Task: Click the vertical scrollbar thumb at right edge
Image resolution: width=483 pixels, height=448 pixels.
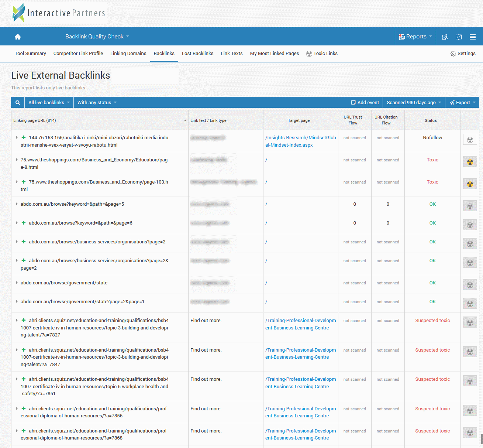Action: 482,439
